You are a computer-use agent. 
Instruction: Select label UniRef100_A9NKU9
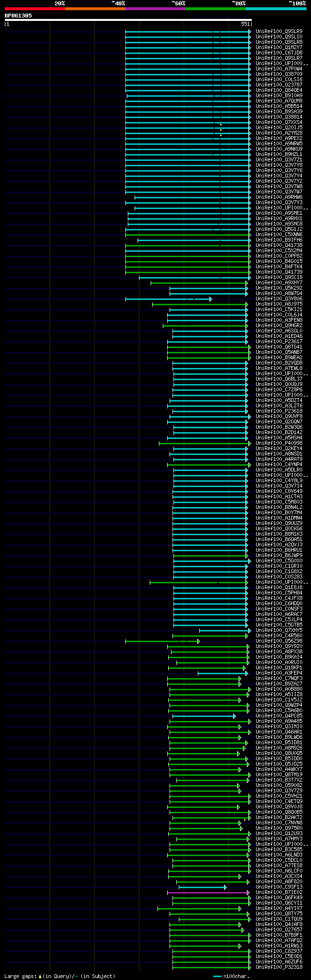click(x=279, y=149)
